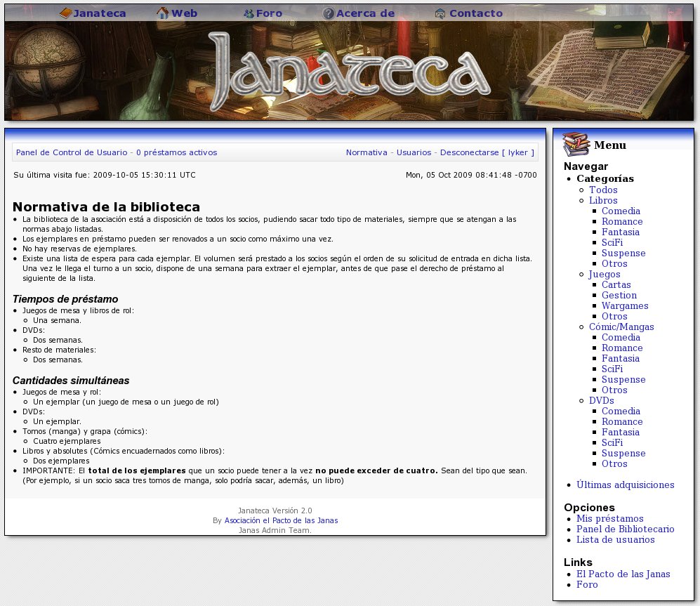Image resolution: width=700 pixels, height=606 pixels.
Task: Open the Panel de Bibliotecario
Action: coord(625,529)
